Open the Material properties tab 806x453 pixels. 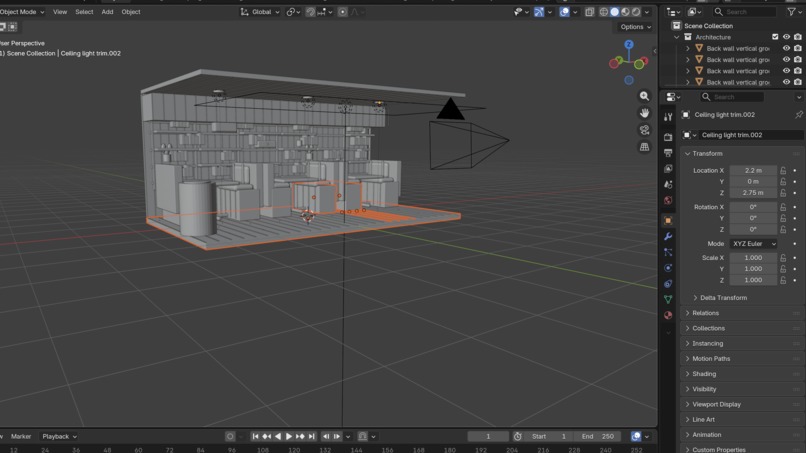point(668,315)
